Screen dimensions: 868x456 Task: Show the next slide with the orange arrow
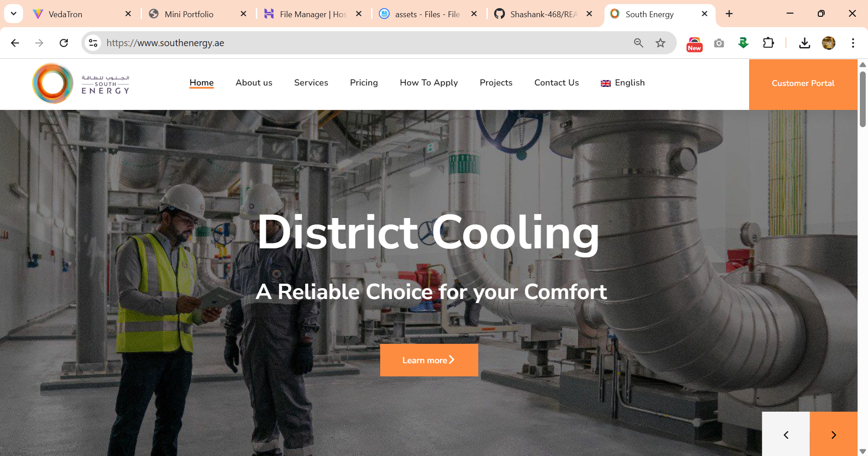pos(833,434)
